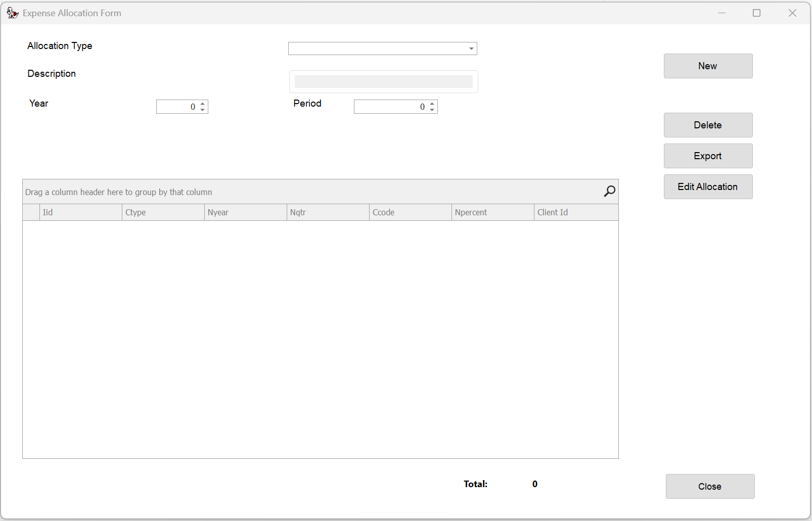Image resolution: width=812 pixels, height=521 pixels.
Task: Sort by the Iid column header
Action: (81, 212)
